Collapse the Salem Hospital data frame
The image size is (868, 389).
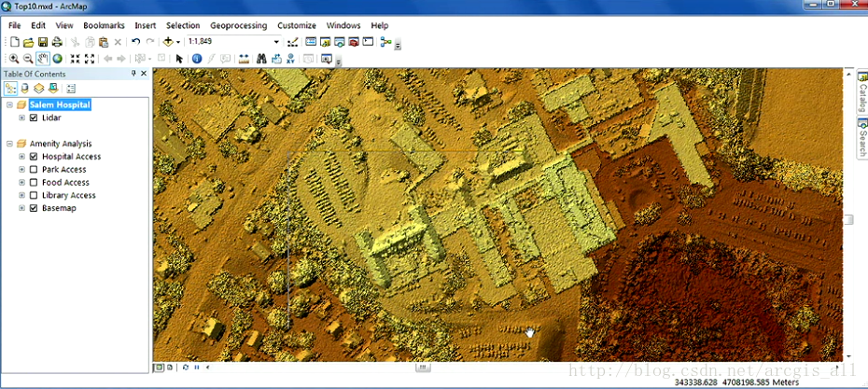click(8, 105)
